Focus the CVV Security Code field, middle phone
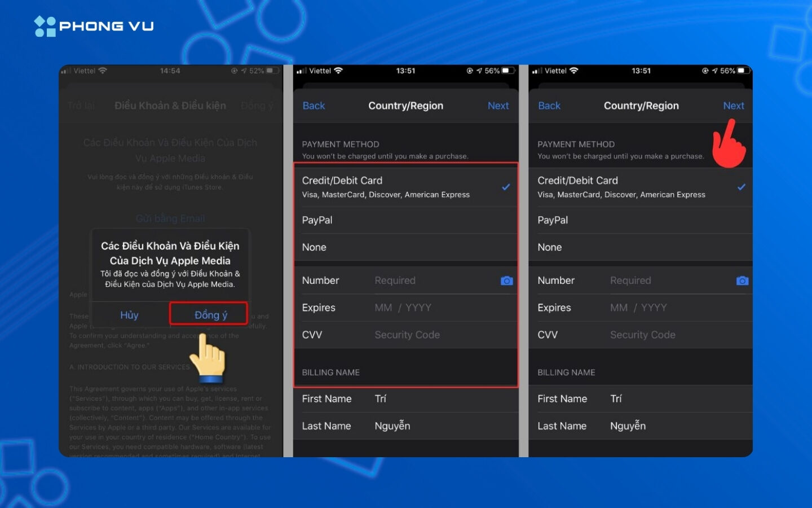Viewport: 812px width, 508px height. point(406,335)
